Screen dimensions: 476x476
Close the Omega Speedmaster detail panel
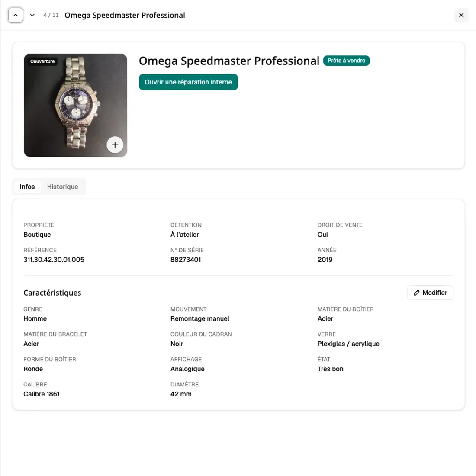[461, 15]
